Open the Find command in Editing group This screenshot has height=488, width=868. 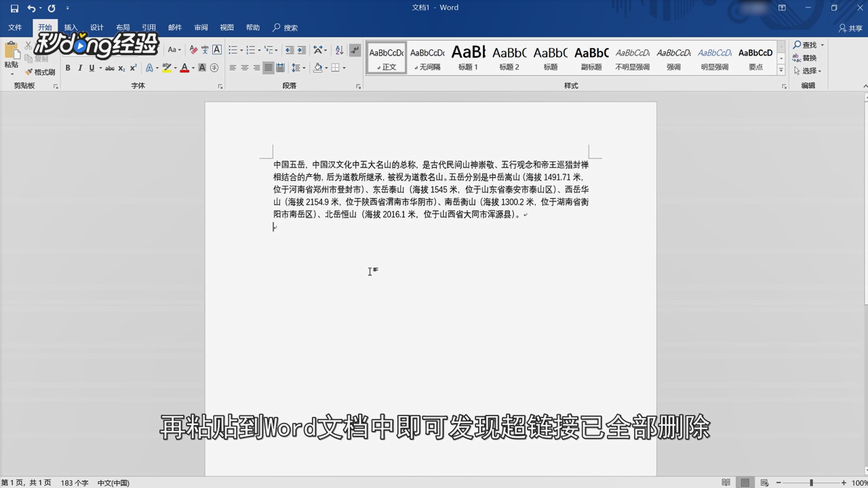809,45
